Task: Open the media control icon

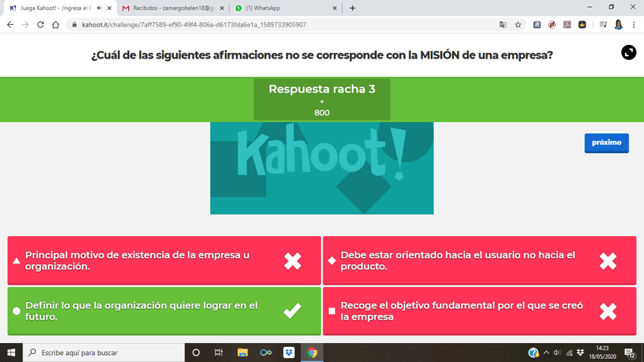Action: tap(603, 24)
